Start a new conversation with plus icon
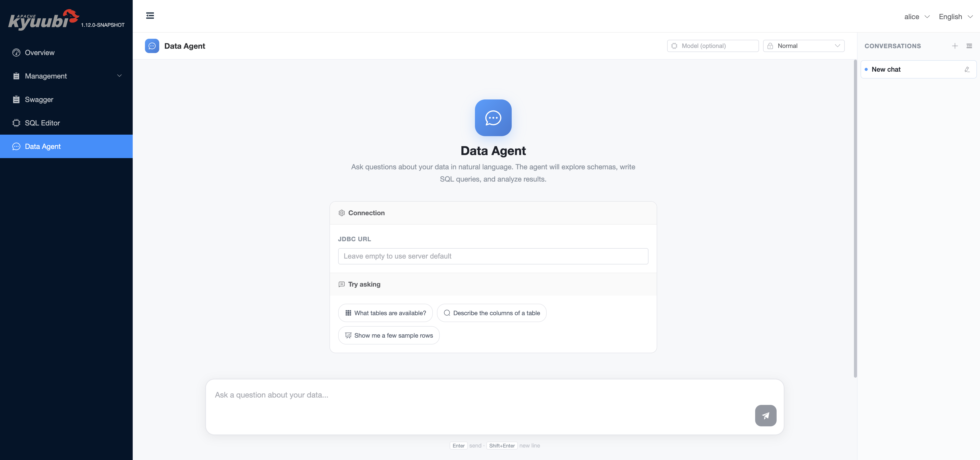 tap(954, 46)
